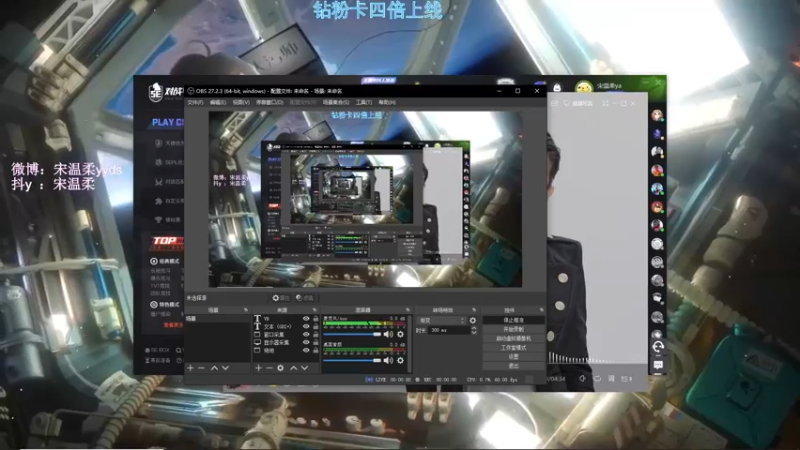This screenshot has width=800, height=450.
Task: Open the chat bubble icon in the right contact sidebar
Action: point(658,365)
